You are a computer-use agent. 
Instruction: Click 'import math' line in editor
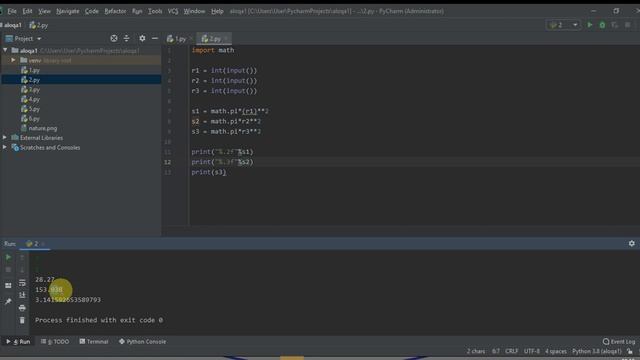coord(213,50)
